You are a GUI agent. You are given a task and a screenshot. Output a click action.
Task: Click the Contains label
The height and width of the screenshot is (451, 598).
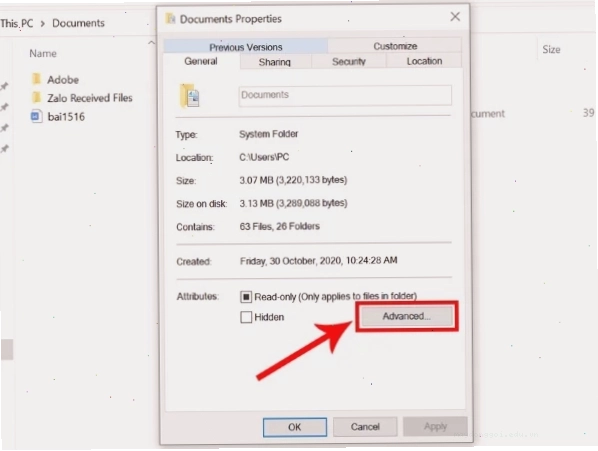tap(195, 227)
